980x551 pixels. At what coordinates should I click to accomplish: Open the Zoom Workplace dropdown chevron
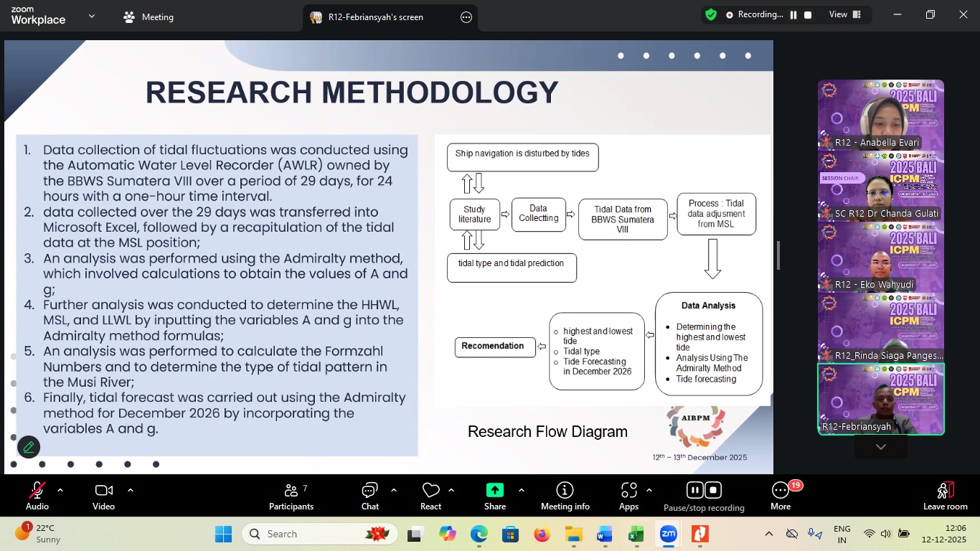point(92,16)
